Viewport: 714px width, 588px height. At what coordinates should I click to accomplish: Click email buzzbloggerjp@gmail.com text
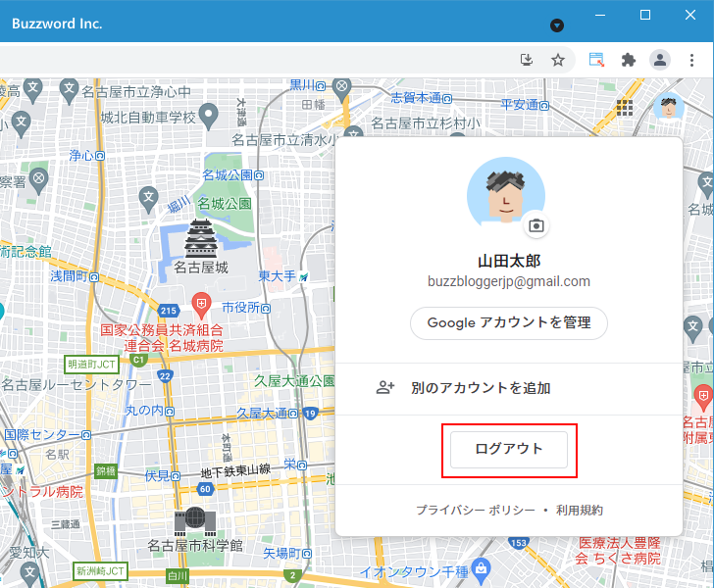(509, 281)
